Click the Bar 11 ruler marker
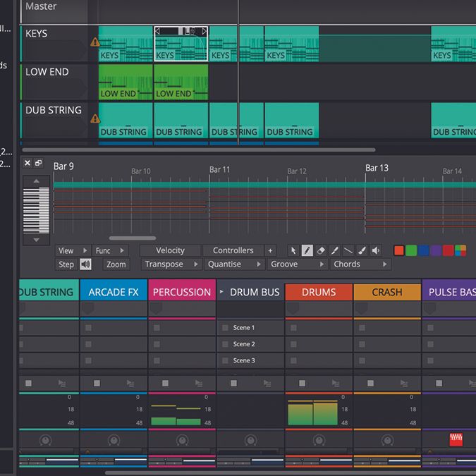The width and height of the screenshot is (476, 476). (x=219, y=170)
